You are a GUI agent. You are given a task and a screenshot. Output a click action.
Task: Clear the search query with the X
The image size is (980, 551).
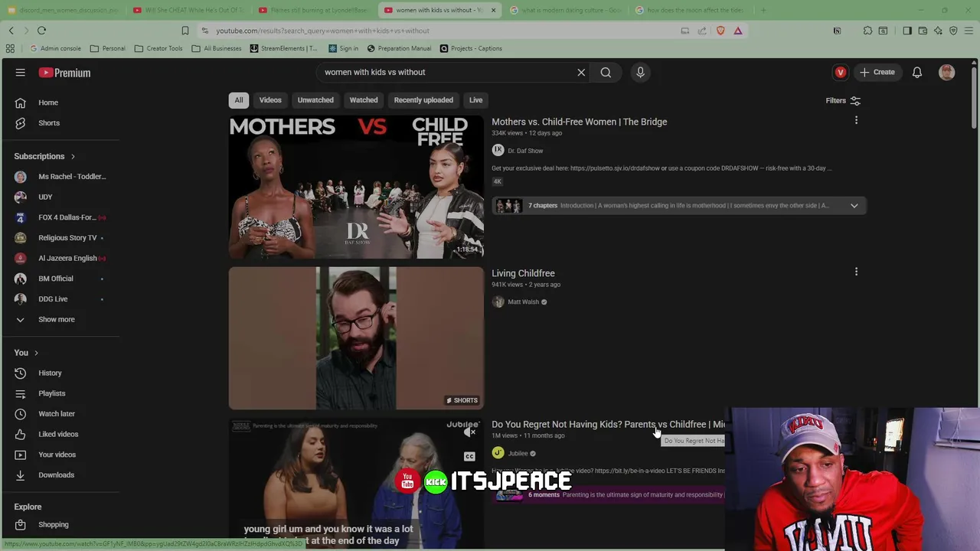(x=581, y=73)
